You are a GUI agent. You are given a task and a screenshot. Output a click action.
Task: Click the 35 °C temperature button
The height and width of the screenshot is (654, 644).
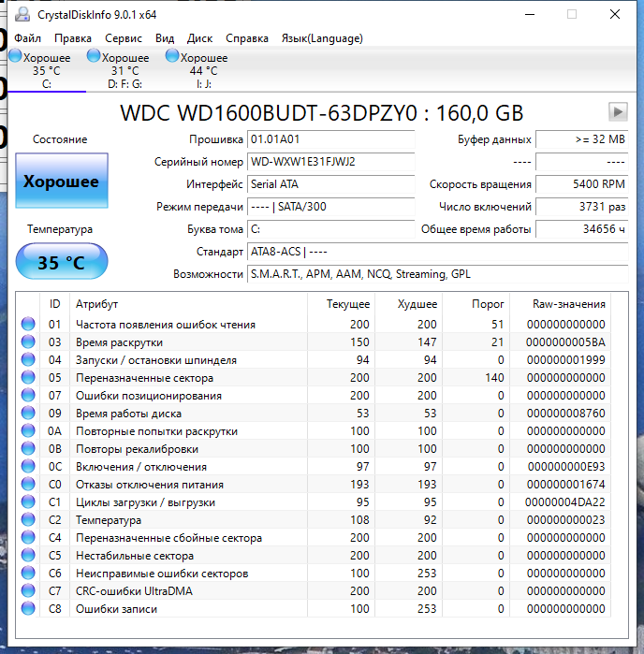click(x=61, y=263)
